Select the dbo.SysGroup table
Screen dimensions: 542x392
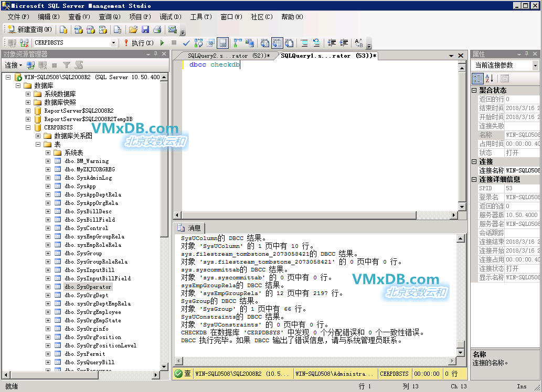point(83,253)
